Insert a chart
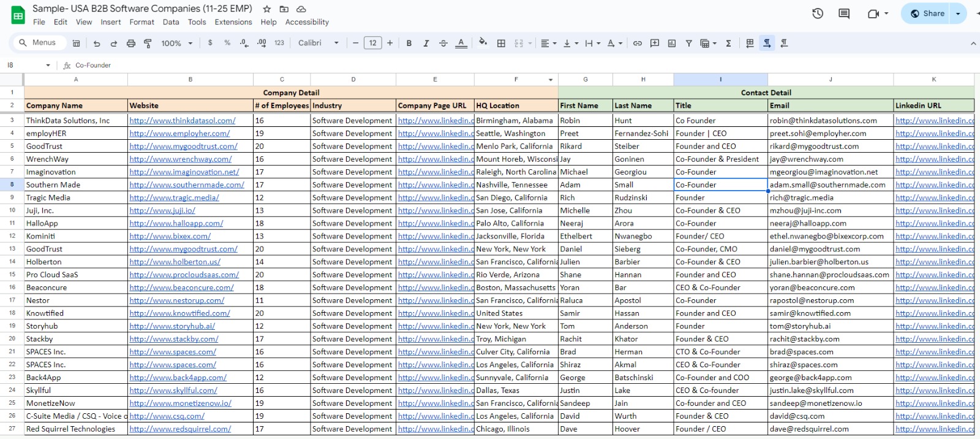This screenshot has height=439, width=980. [x=672, y=43]
